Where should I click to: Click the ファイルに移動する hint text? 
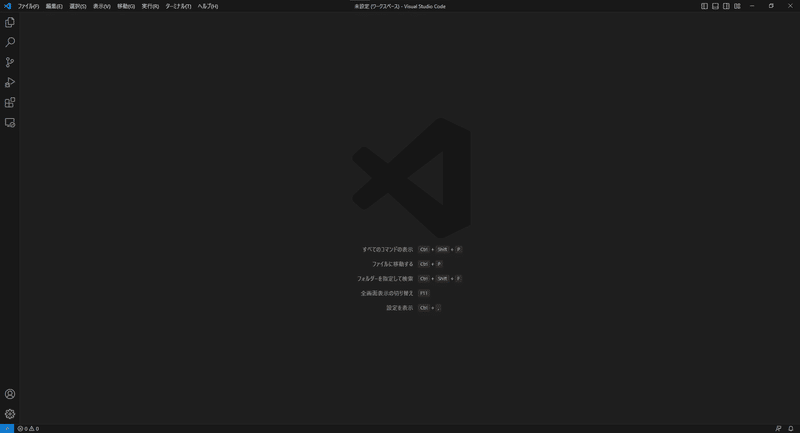(392, 264)
